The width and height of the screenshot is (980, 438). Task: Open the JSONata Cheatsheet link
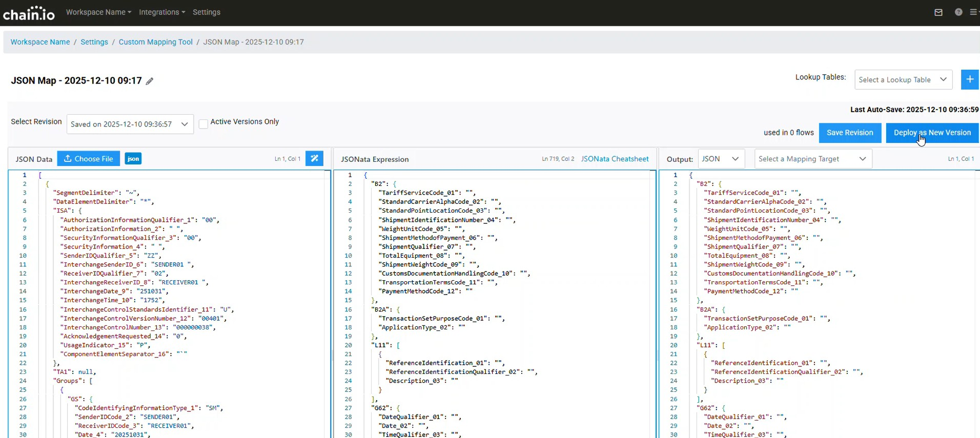(x=615, y=159)
